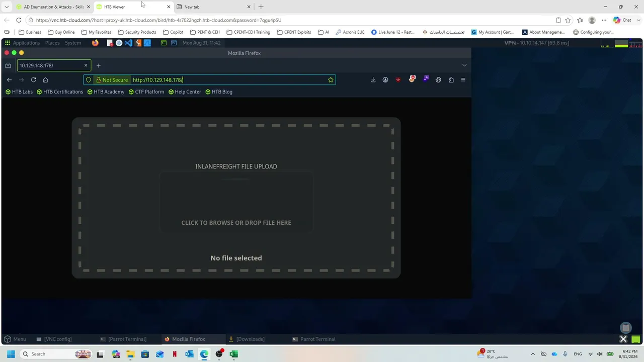Image resolution: width=644 pixels, height=362 pixels.
Task: Open the CPENT-CEH Training bookmarks folder
Action: 248,32
